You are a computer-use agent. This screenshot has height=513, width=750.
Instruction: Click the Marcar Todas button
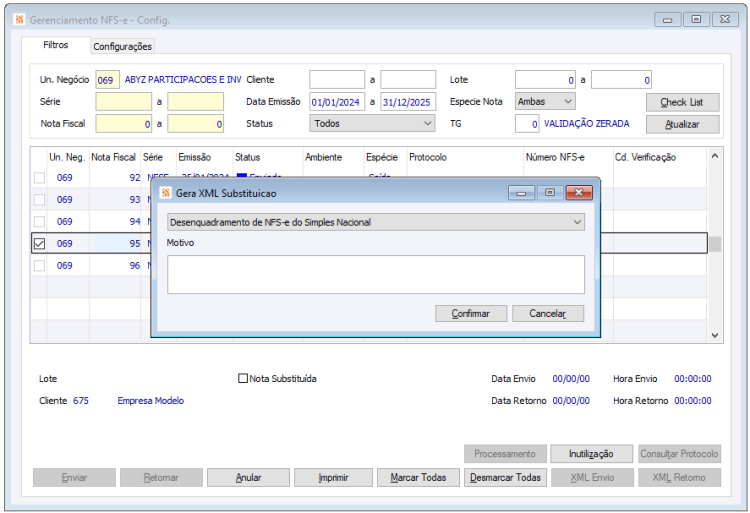[x=418, y=477]
